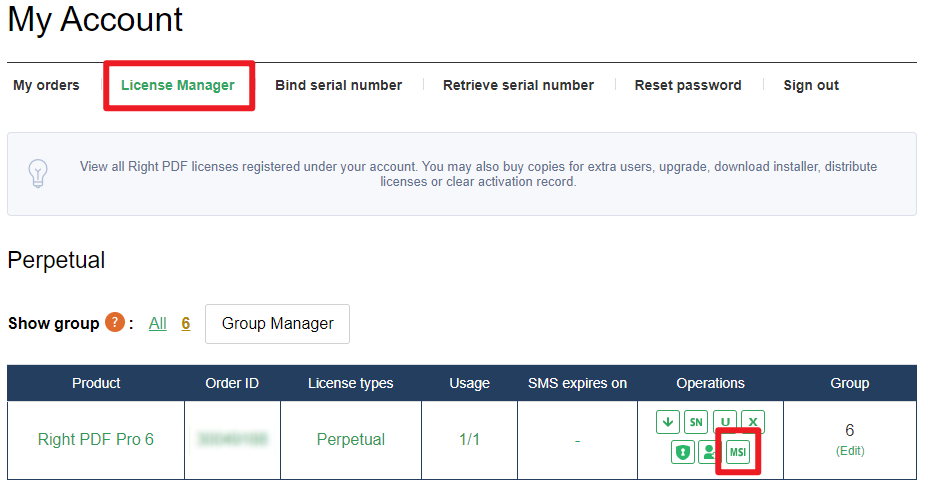Click the Product column header

tap(96, 383)
